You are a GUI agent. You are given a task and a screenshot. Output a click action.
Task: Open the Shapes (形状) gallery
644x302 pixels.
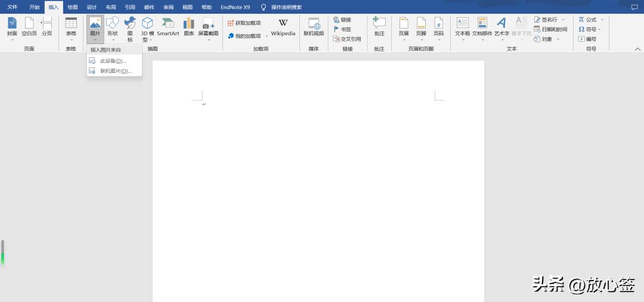[113, 29]
